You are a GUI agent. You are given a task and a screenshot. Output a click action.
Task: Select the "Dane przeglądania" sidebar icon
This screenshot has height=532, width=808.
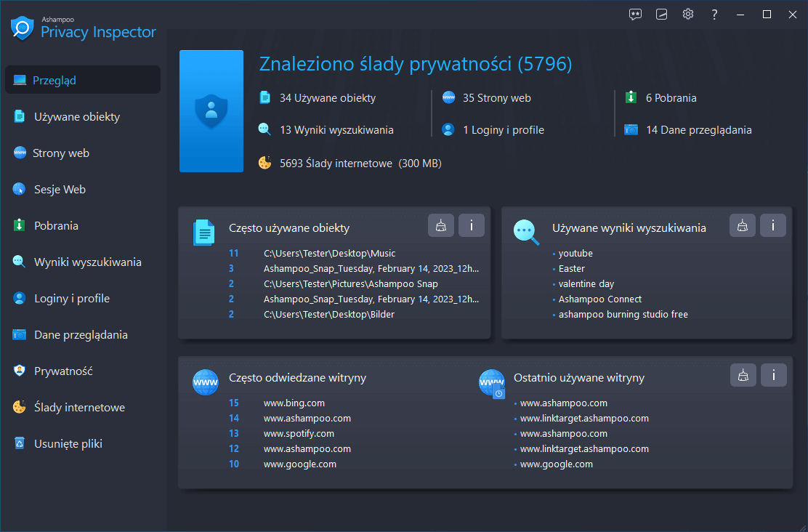[19, 334]
